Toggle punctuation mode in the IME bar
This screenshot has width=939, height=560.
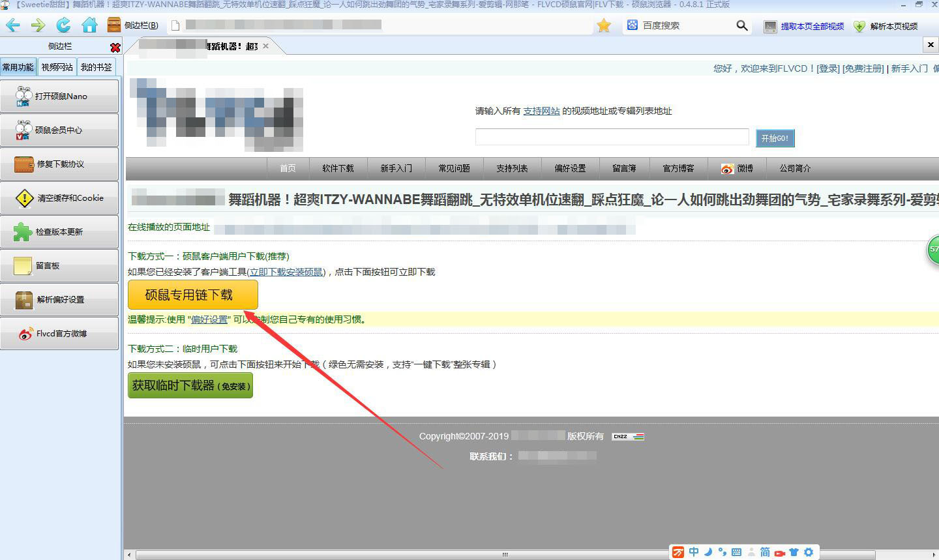[x=722, y=552]
